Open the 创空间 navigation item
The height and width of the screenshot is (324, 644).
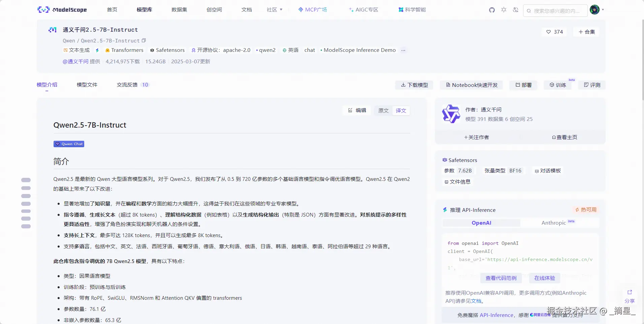coord(214,10)
